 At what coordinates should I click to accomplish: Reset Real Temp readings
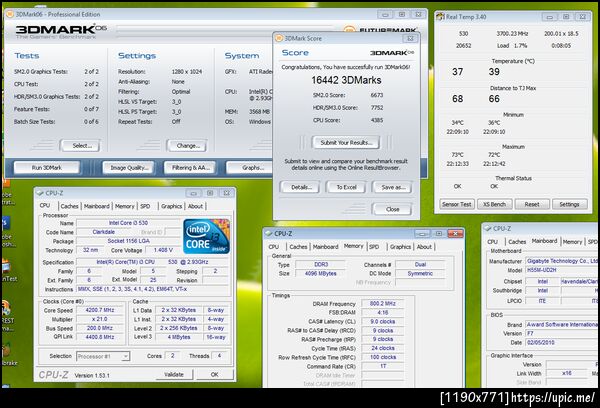coord(532,204)
